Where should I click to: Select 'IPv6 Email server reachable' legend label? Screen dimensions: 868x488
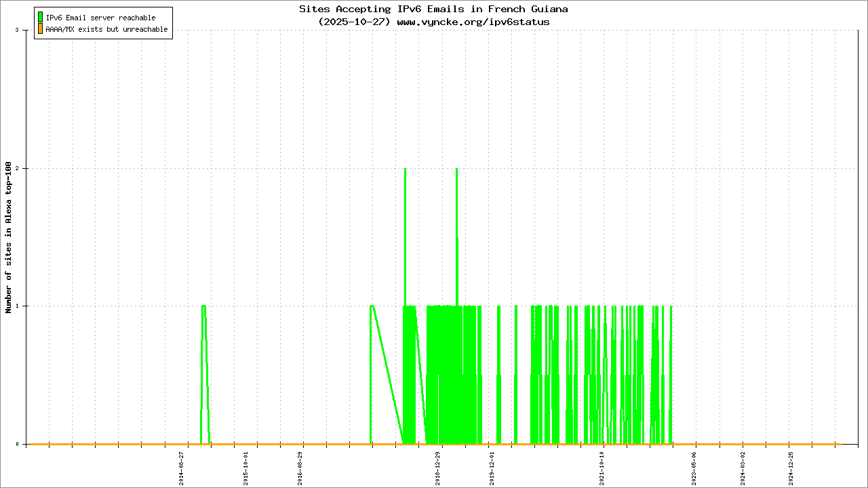100,18
